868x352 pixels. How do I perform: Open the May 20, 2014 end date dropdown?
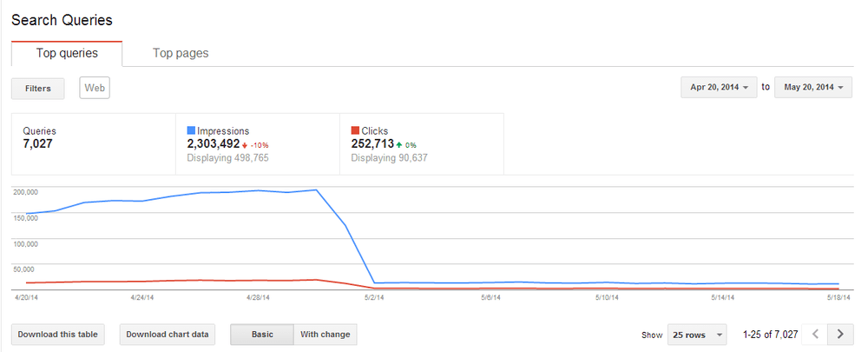(x=813, y=88)
